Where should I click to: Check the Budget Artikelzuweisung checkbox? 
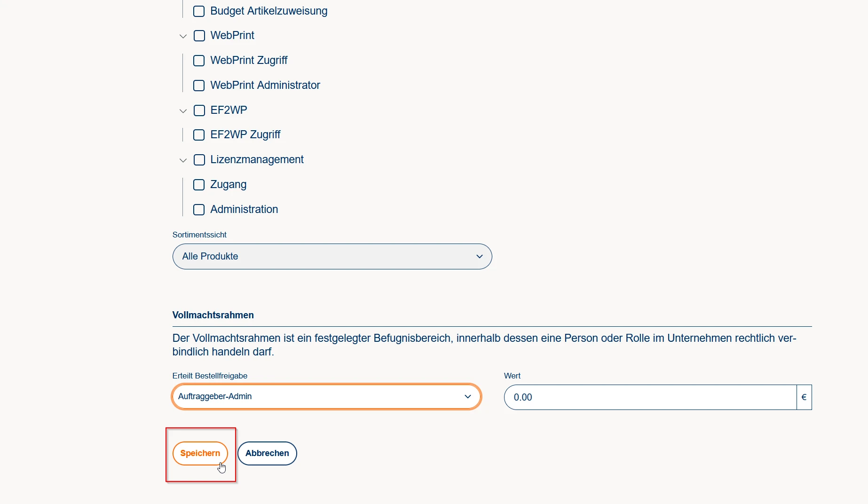(x=199, y=11)
